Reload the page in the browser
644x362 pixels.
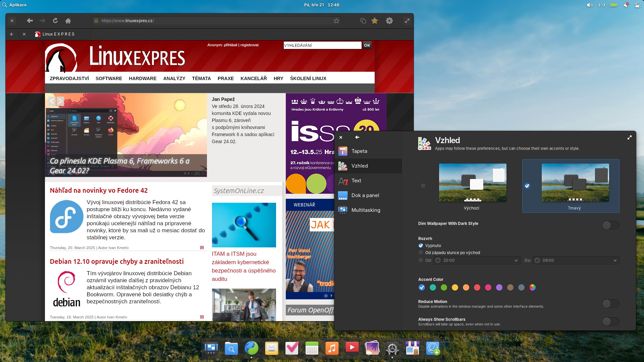(x=55, y=21)
